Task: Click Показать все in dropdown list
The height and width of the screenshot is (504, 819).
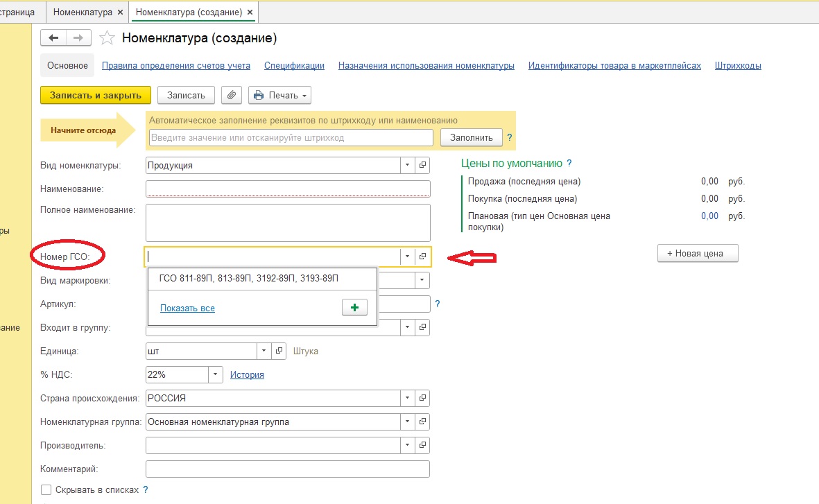Action: tap(187, 308)
